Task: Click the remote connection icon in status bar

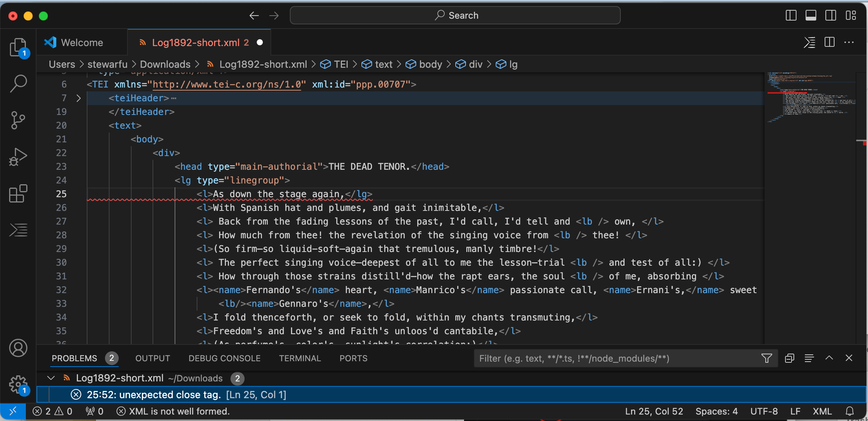Action: (x=13, y=411)
